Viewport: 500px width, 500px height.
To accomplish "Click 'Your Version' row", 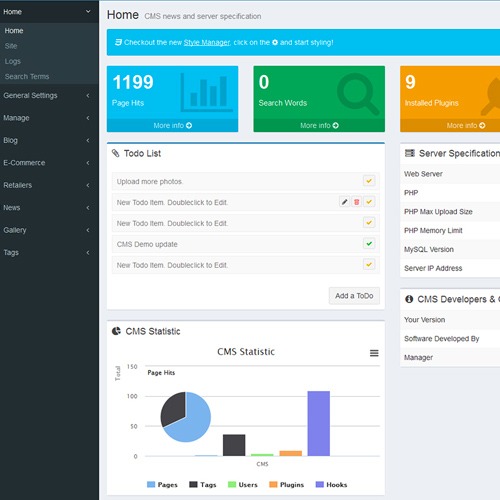I will (x=450, y=319).
